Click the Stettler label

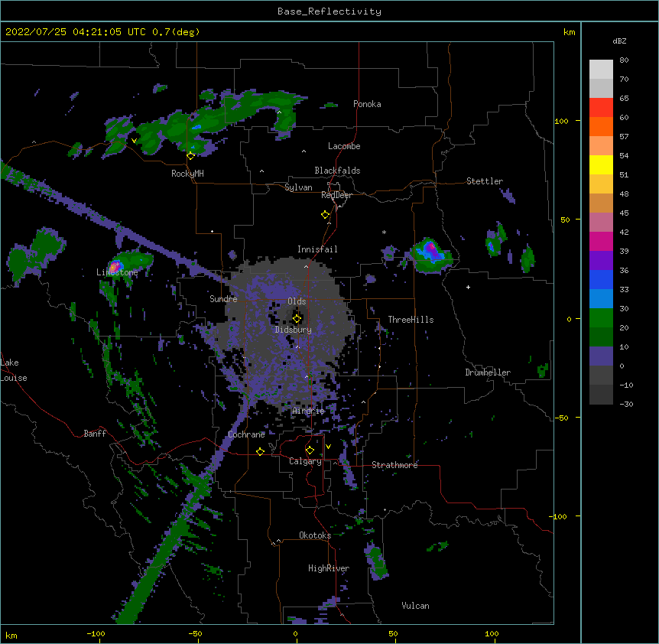coord(485,181)
